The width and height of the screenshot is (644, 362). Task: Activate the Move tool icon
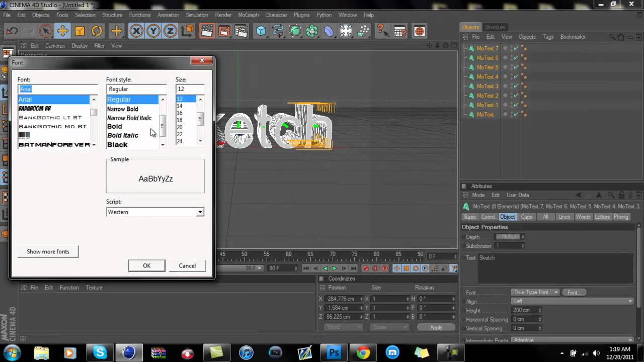(x=62, y=31)
